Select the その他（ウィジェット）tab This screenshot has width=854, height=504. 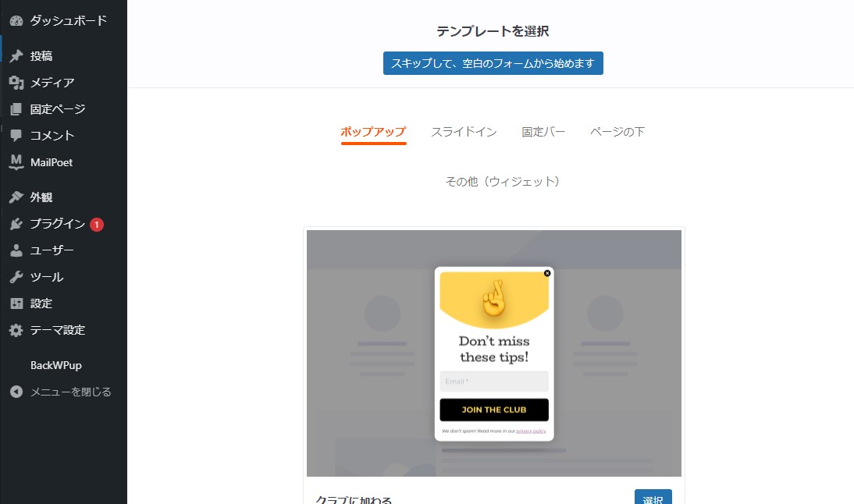(x=503, y=182)
